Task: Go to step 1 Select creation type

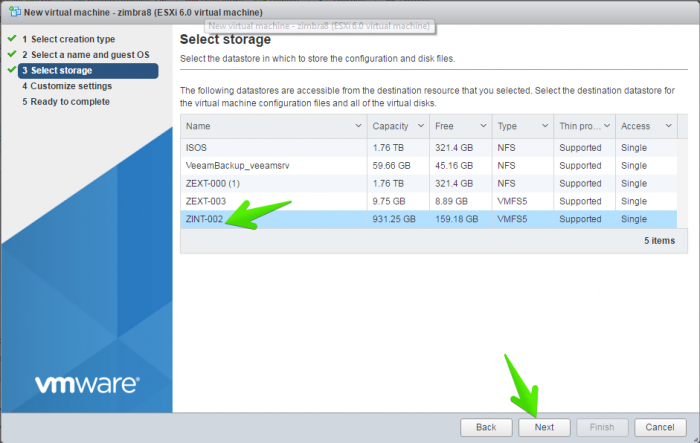Action: point(69,39)
